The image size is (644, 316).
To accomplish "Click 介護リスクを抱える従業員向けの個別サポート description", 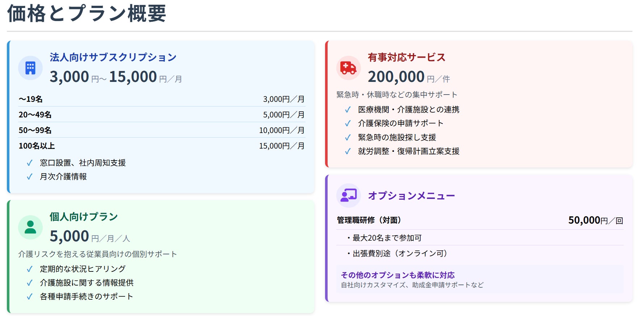I will 98,254.
